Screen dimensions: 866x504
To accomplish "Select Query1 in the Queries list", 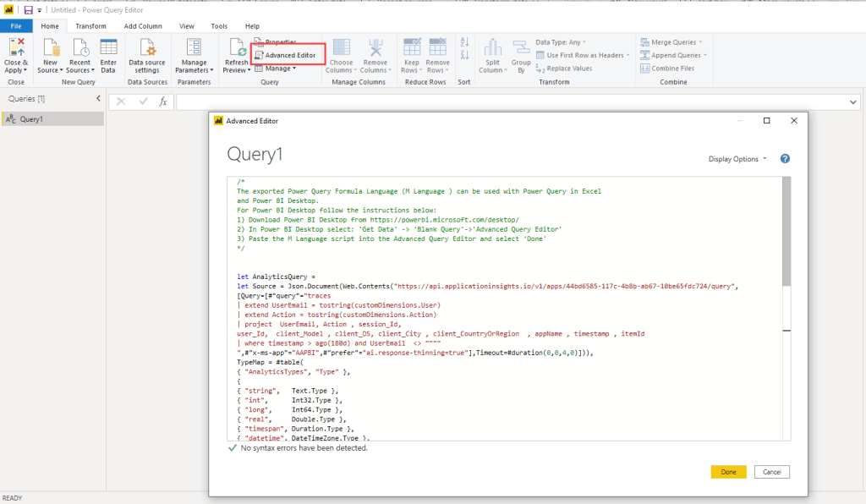I will pos(32,119).
